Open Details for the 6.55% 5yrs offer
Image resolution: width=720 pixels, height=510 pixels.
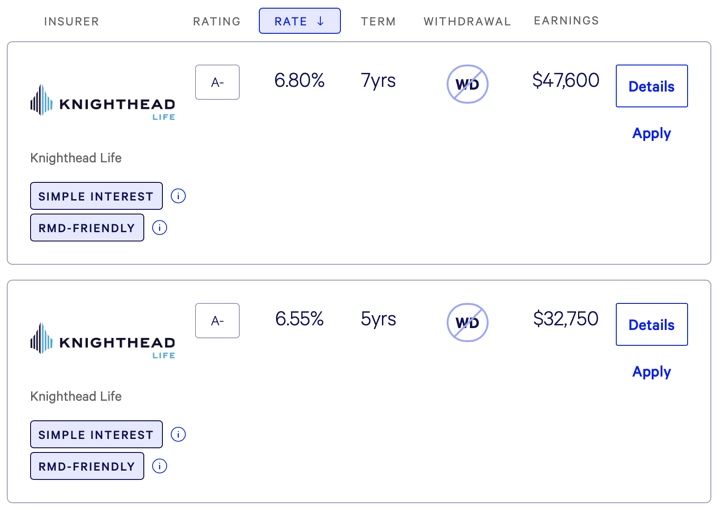coord(651,325)
